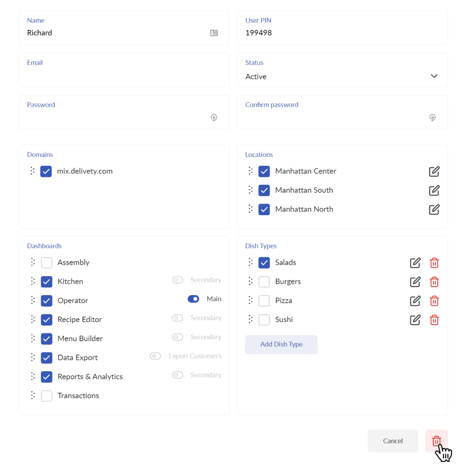
Task: Toggle Export Customers for Data Export
Action: pos(155,356)
